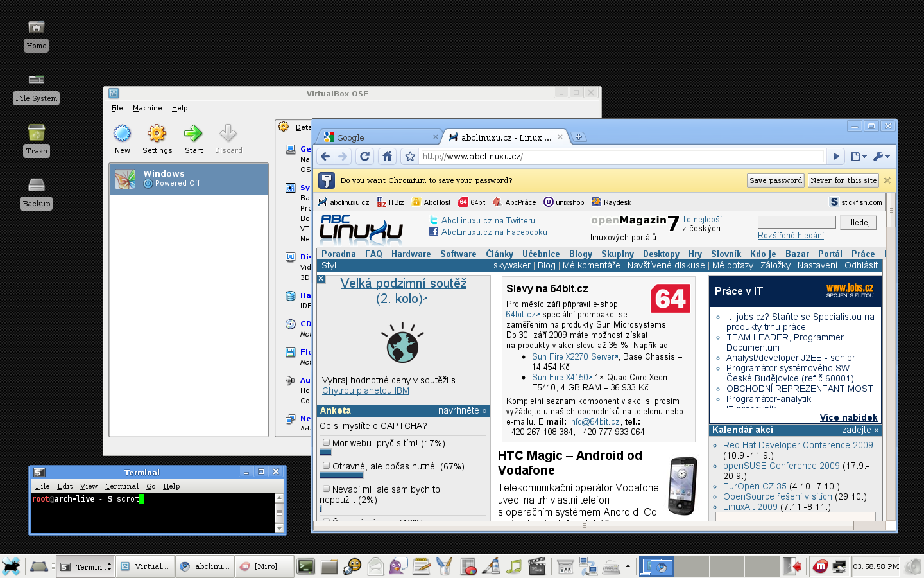
Task: Click the Discard icon in VirtualBox
Action: (228, 134)
